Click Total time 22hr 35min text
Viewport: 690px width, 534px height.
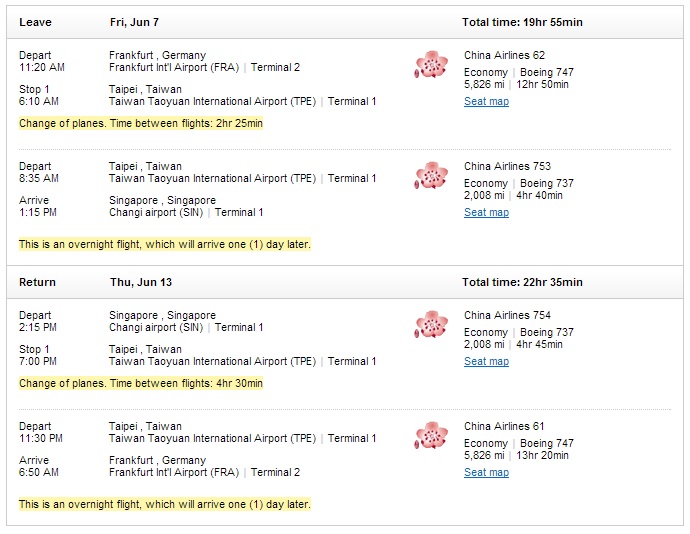click(522, 282)
